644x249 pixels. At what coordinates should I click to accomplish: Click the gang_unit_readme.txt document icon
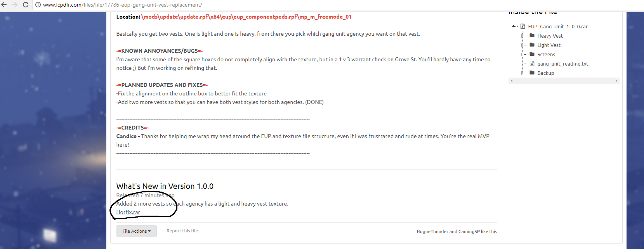[532, 64]
